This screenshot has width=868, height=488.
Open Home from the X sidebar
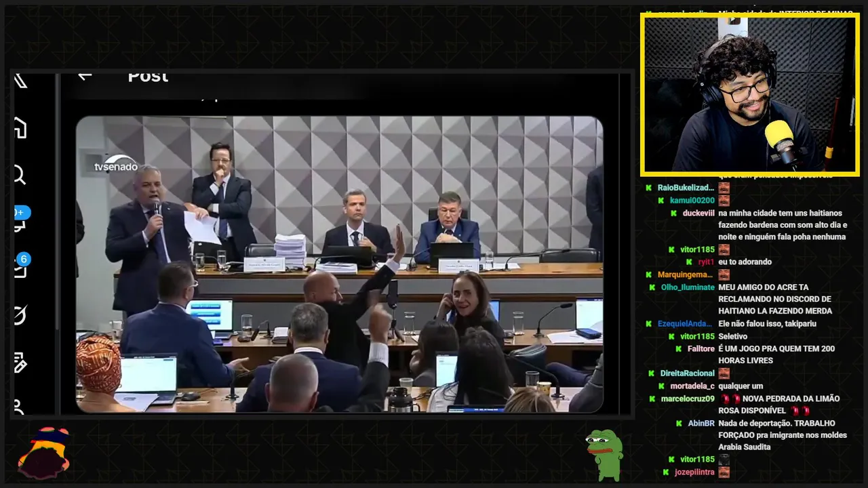coord(20,128)
